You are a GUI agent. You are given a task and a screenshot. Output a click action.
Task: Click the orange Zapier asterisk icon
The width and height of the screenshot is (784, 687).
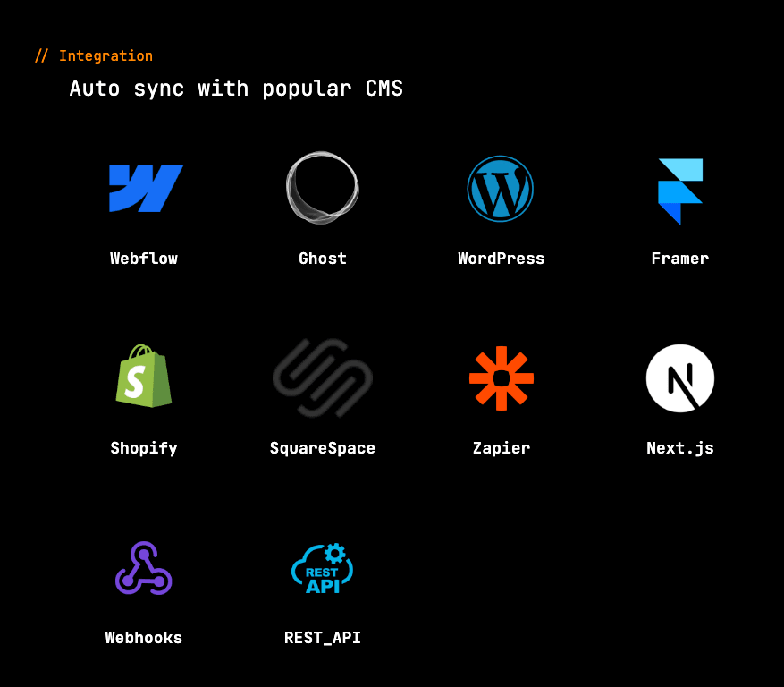point(502,378)
